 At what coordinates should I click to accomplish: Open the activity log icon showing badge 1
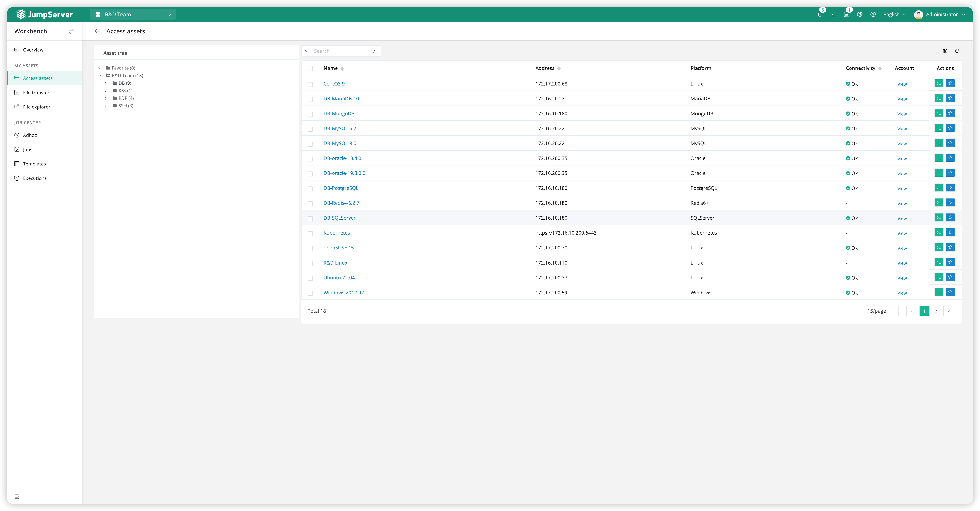[x=846, y=14]
